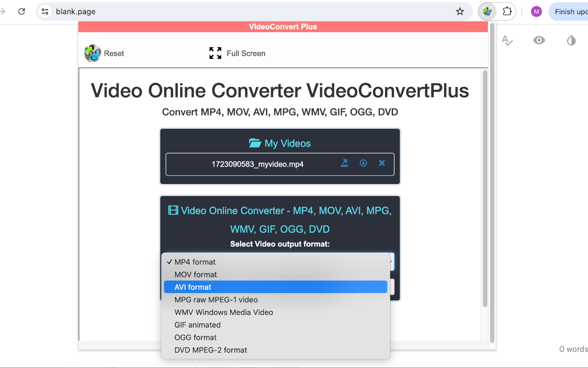Remove myvideo.mp4 with the X icon
Viewport: 588px width, 368px height.
(382, 163)
